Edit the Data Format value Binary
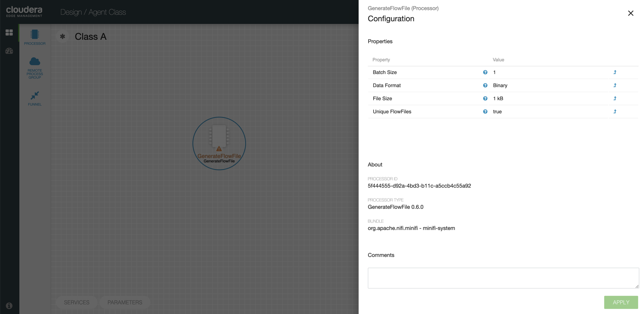The image size is (644, 314). click(500, 86)
